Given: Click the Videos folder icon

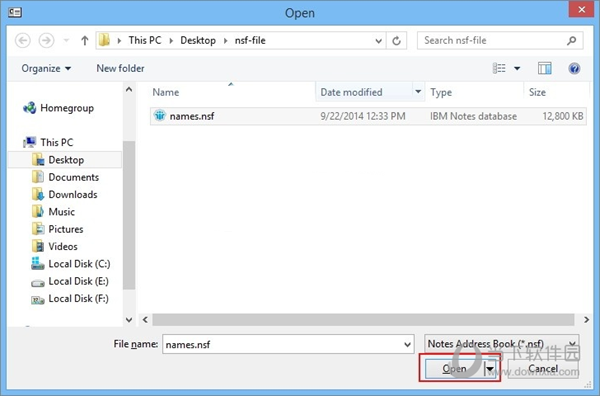Looking at the screenshot, I should point(38,246).
